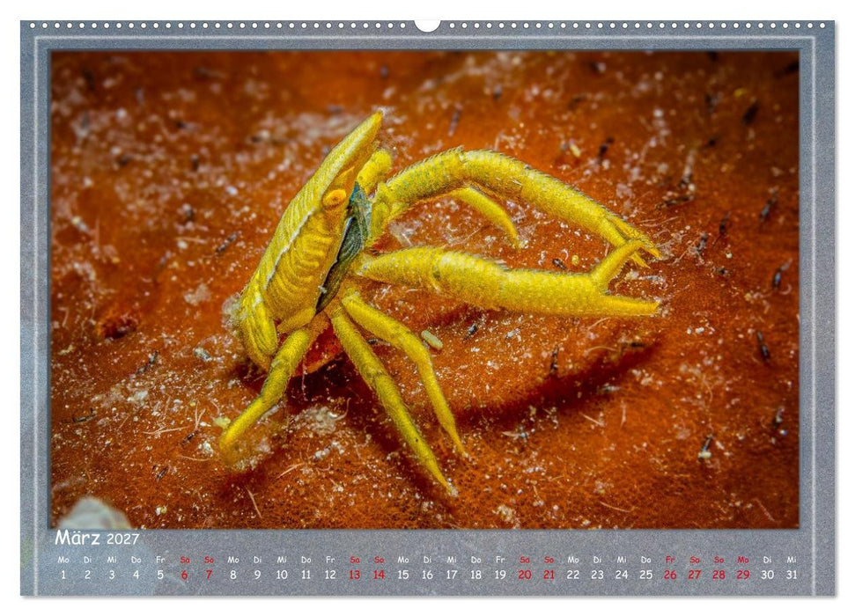Click date 16 in the calendar
Image resolution: width=855 pixels, height=616 pixels.
coord(428,575)
